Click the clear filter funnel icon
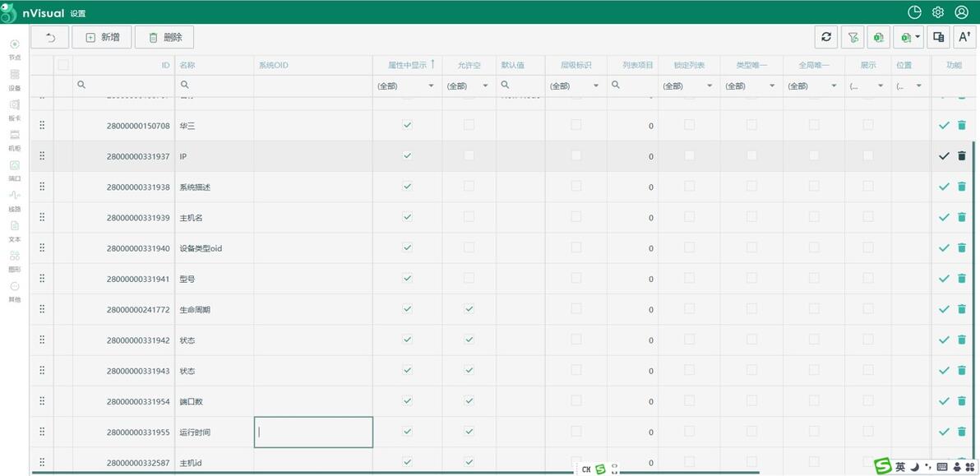The width and height of the screenshot is (980, 476). point(853,37)
